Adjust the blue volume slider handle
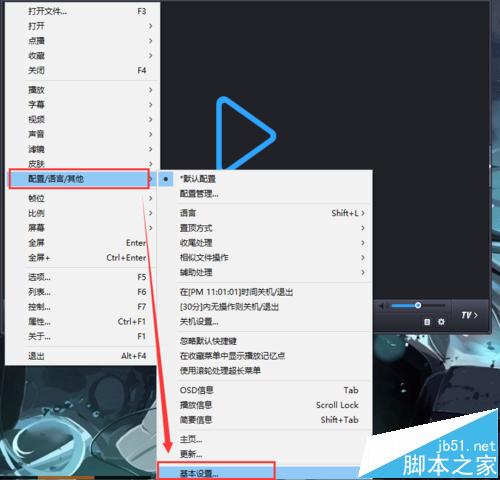The width and height of the screenshot is (500, 480). [x=418, y=305]
